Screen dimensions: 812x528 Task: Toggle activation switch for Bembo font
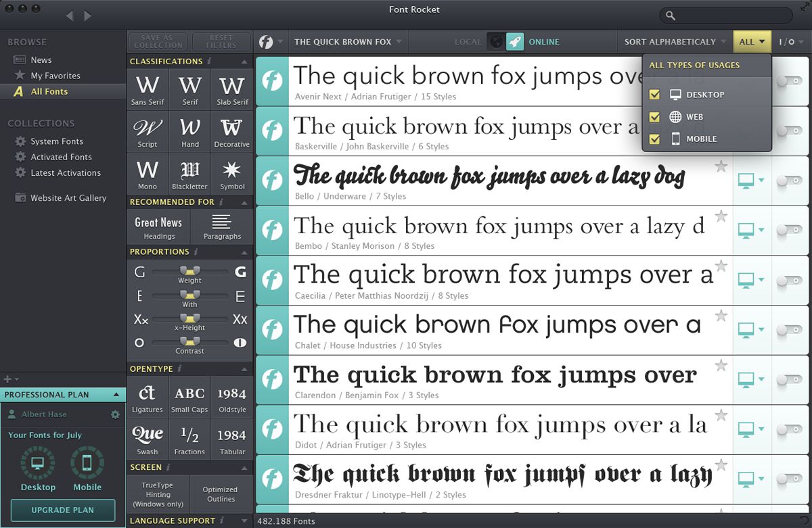(x=789, y=230)
